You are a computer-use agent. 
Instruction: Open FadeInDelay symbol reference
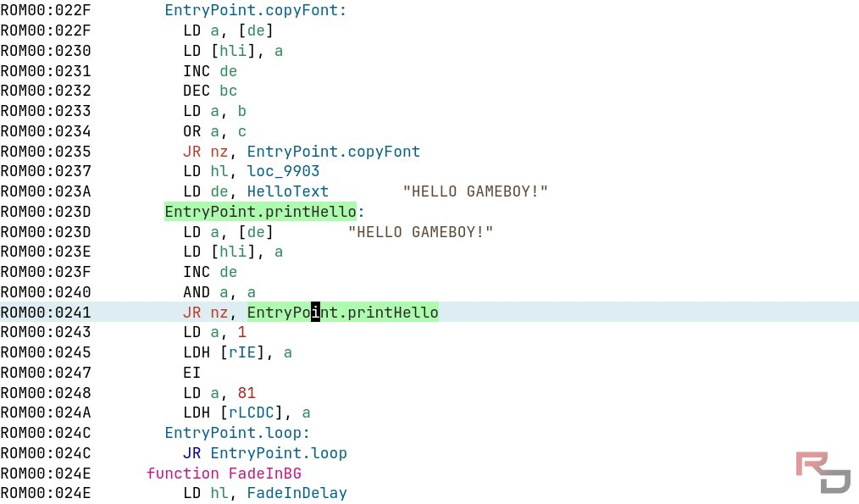tap(297, 493)
